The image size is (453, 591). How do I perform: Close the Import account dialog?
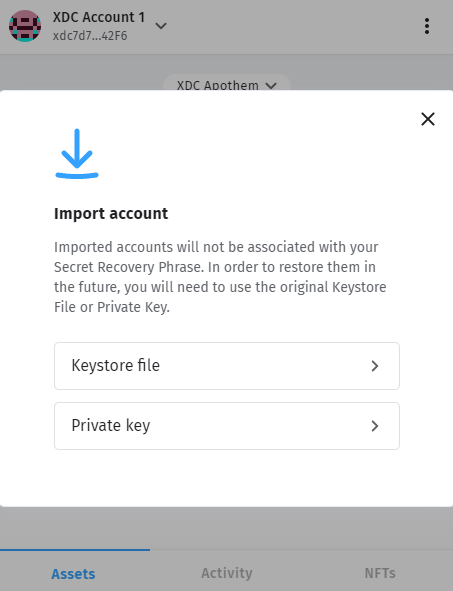tap(428, 119)
